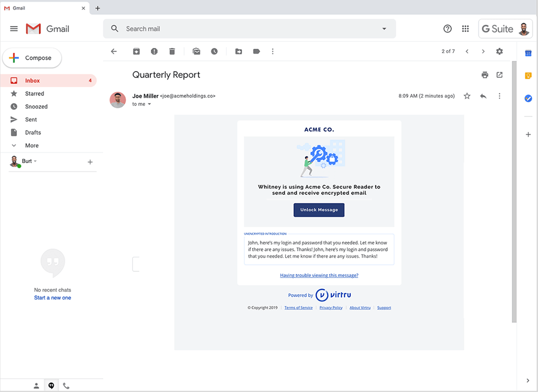Click the search magnifier icon
The image size is (538, 392).
[115, 29]
